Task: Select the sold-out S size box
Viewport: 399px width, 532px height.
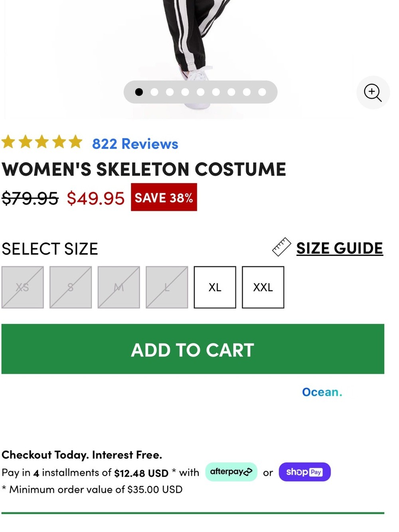Action: pyautogui.click(x=71, y=287)
